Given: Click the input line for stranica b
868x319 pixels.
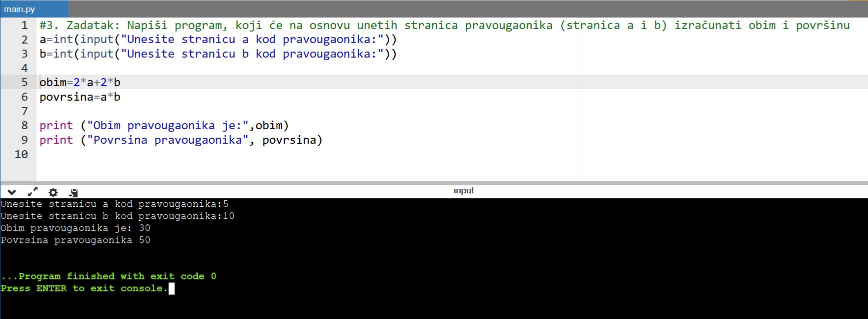Looking at the screenshot, I should 118,216.
